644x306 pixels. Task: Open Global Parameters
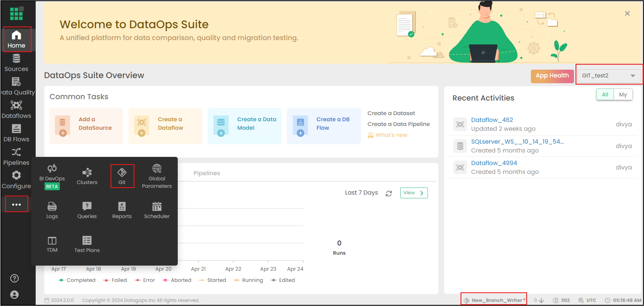click(x=157, y=177)
